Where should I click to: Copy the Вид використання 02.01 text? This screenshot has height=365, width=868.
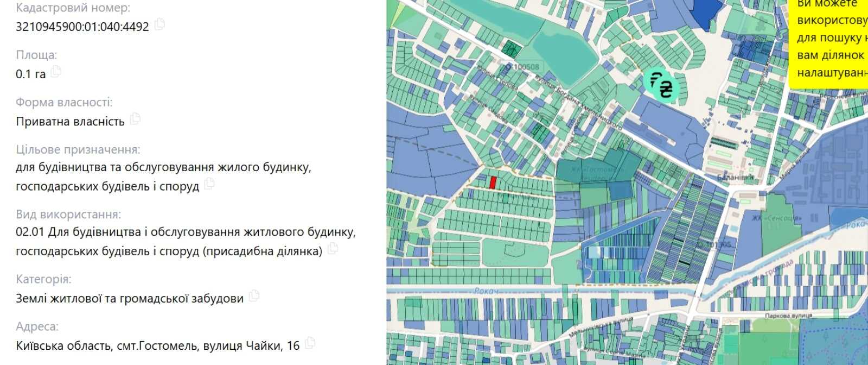coord(333,249)
